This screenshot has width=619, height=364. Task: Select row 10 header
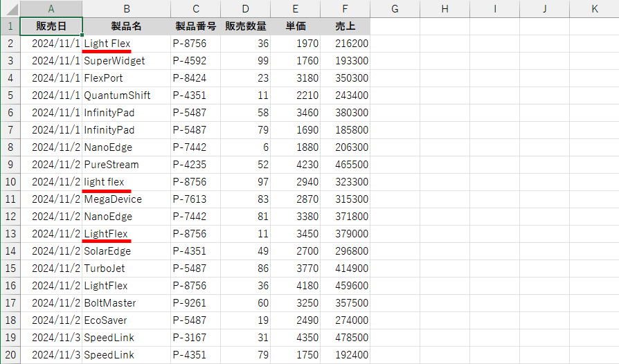[x=10, y=182]
